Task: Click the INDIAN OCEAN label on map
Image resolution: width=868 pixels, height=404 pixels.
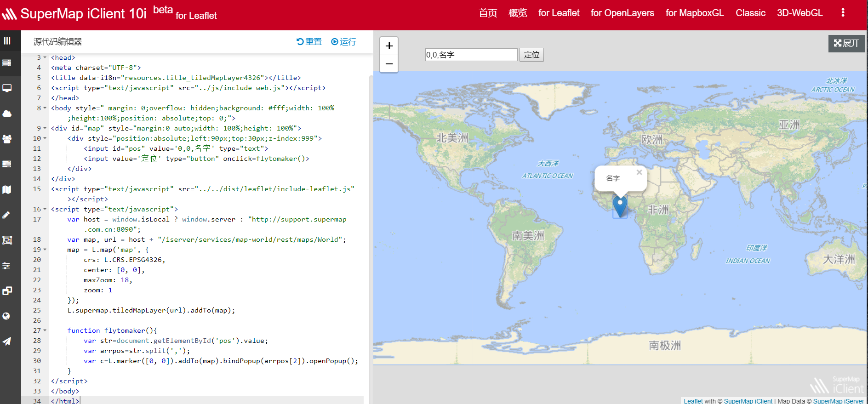Action: (x=748, y=261)
